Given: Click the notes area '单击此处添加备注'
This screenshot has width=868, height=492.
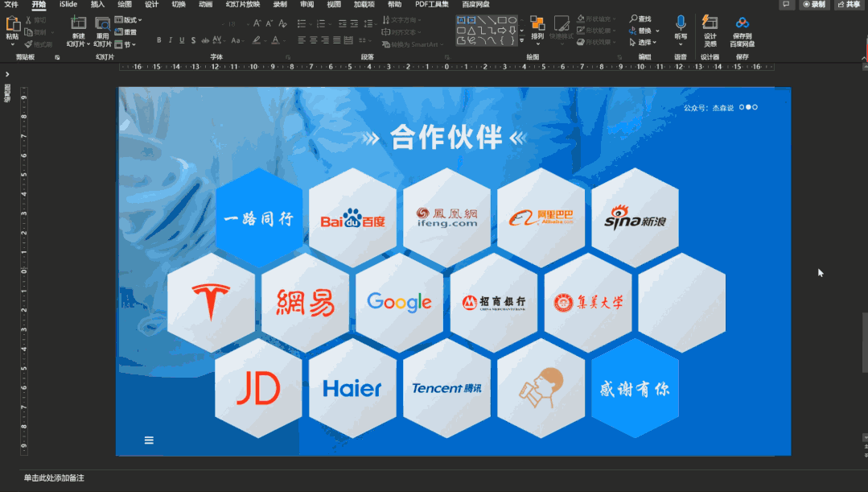Looking at the screenshot, I should pos(54,478).
